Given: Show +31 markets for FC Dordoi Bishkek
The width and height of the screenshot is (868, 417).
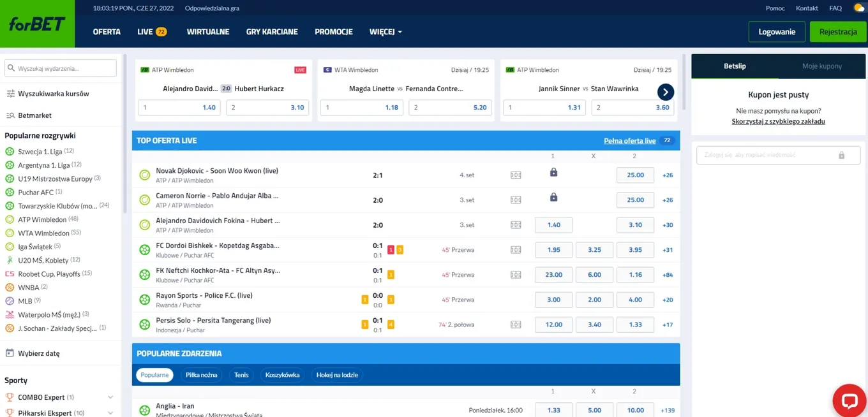Looking at the screenshot, I should click(x=668, y=250).
